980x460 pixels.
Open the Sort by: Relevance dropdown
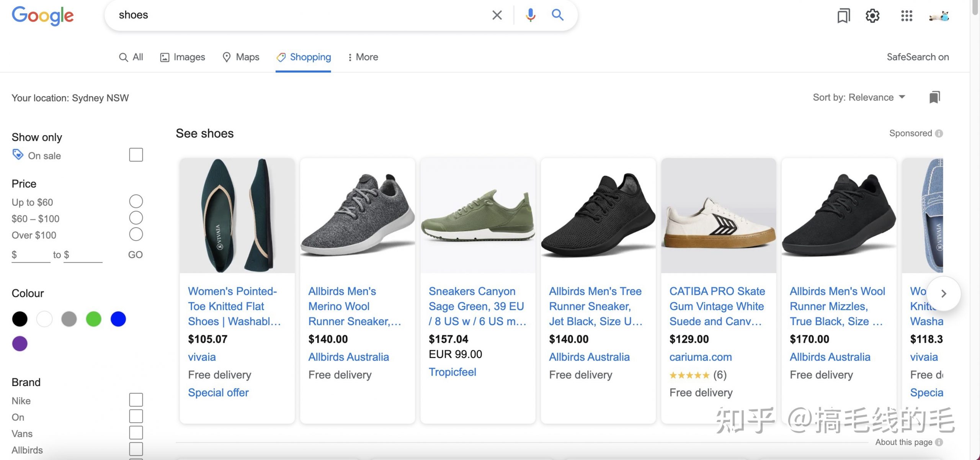click(x=859, y=97)
